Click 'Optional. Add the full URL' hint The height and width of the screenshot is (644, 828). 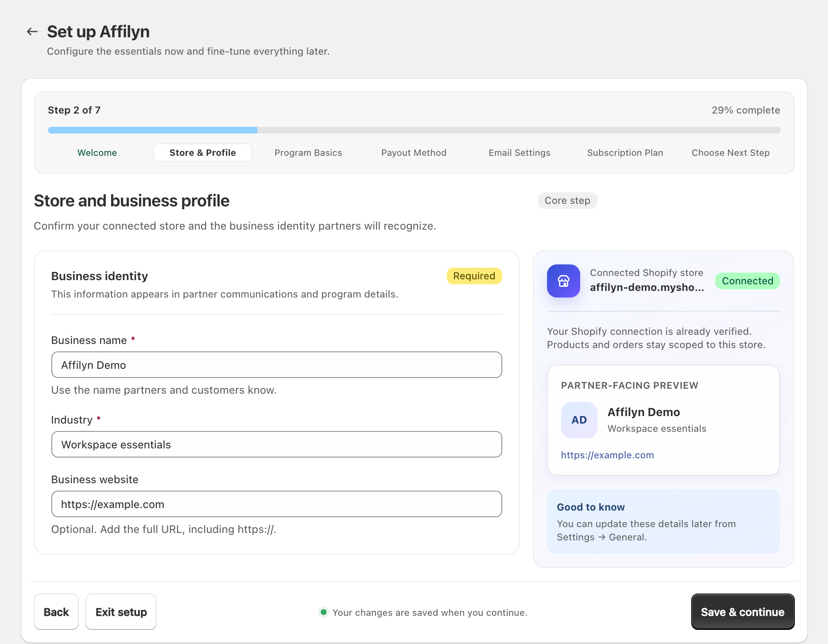164,529
